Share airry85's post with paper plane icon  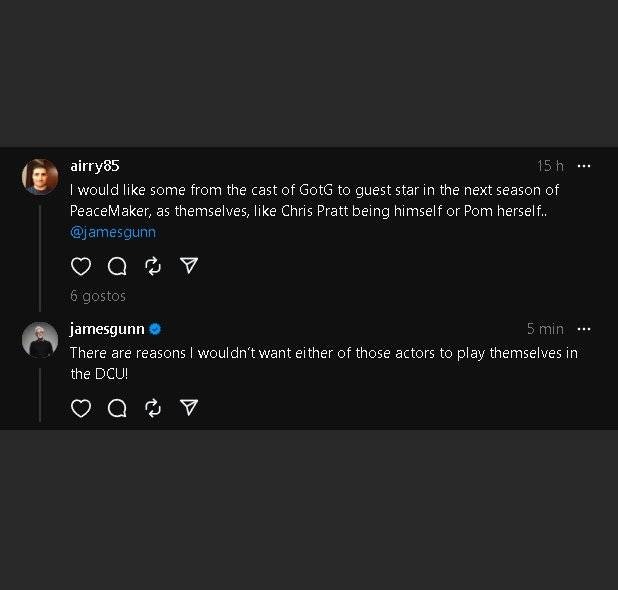189,265
